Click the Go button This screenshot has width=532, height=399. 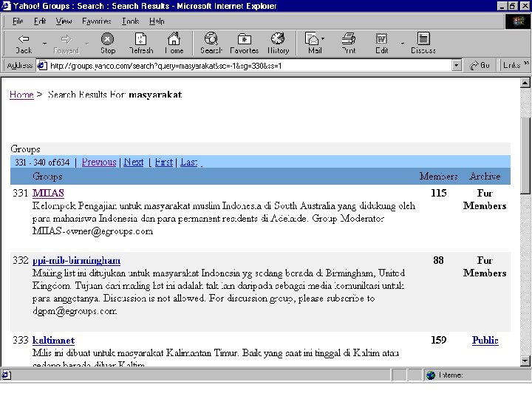[x=480, y=65]
